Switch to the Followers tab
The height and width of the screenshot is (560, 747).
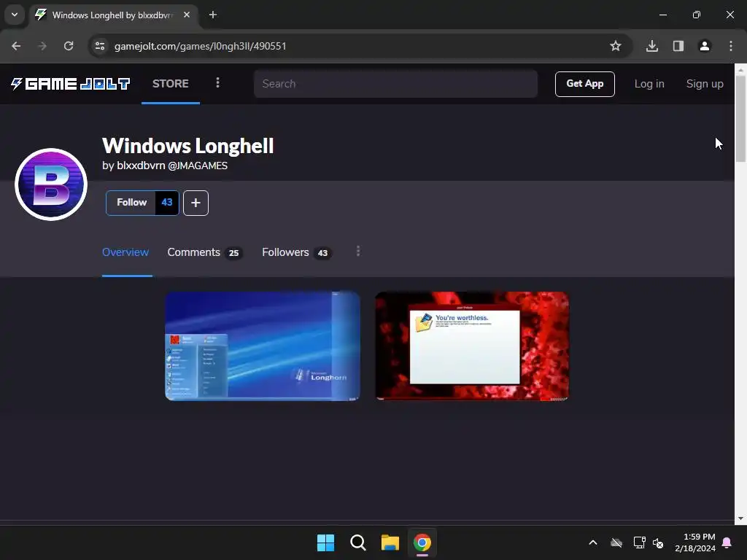point(297,252)
